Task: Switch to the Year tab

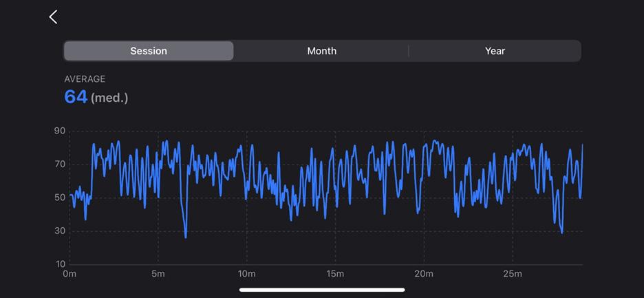Action: (x=495, y=51)
